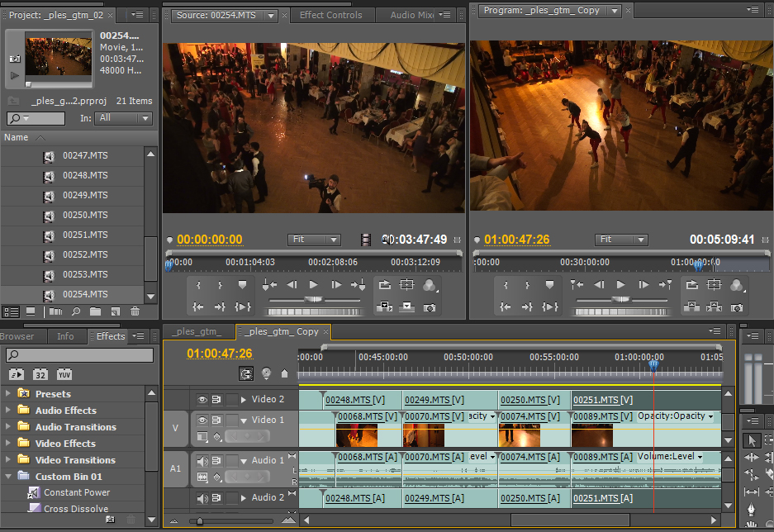Lift the selection in Program monitor
Screen dimensions: 774x532
tap(691, 307)
